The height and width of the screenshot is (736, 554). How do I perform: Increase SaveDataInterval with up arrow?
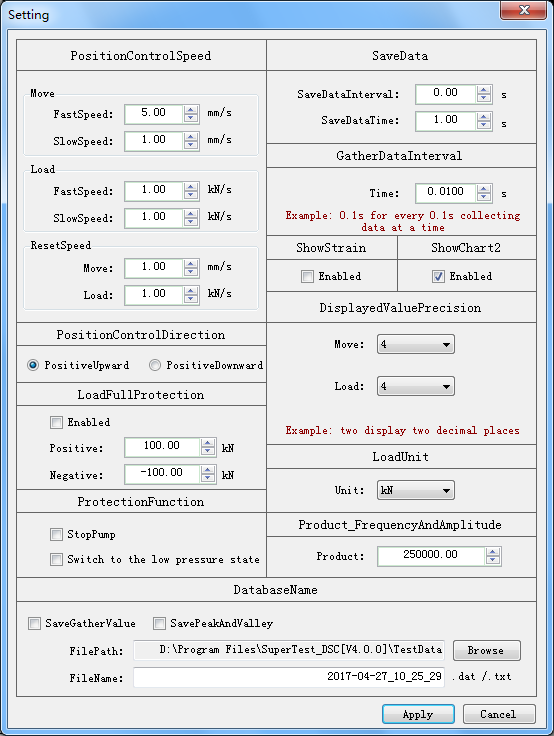click(x=484, y=90)
